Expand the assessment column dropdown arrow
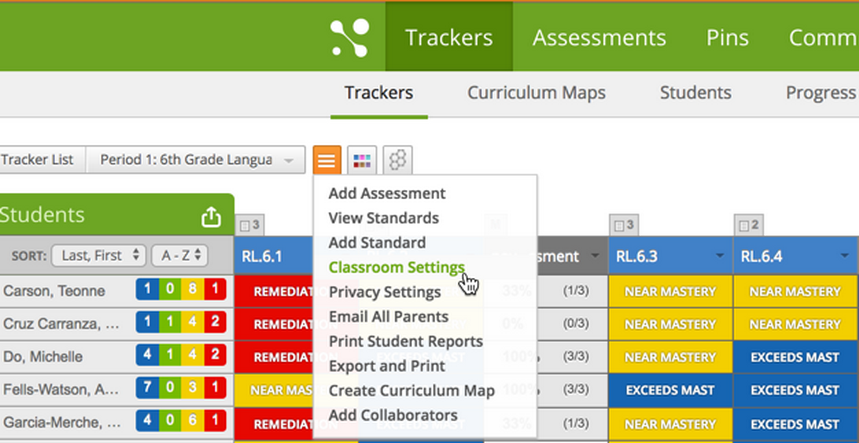 click(x=594, y=256)
